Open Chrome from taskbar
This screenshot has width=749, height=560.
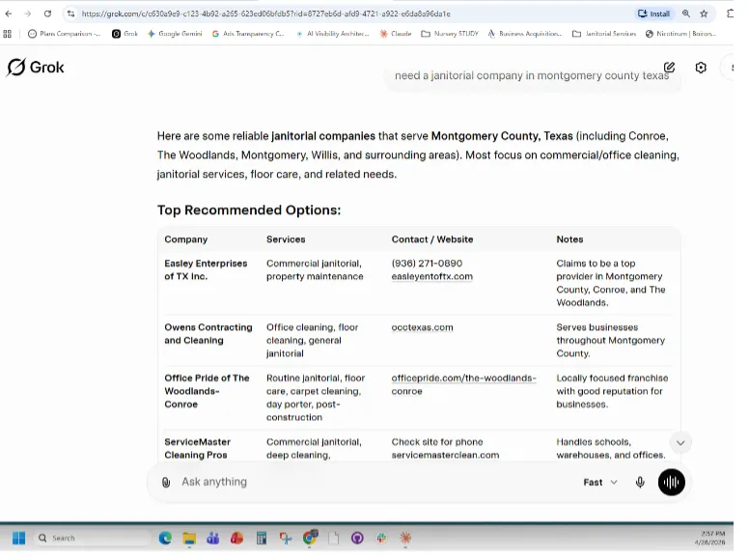(x=310, y=538)
